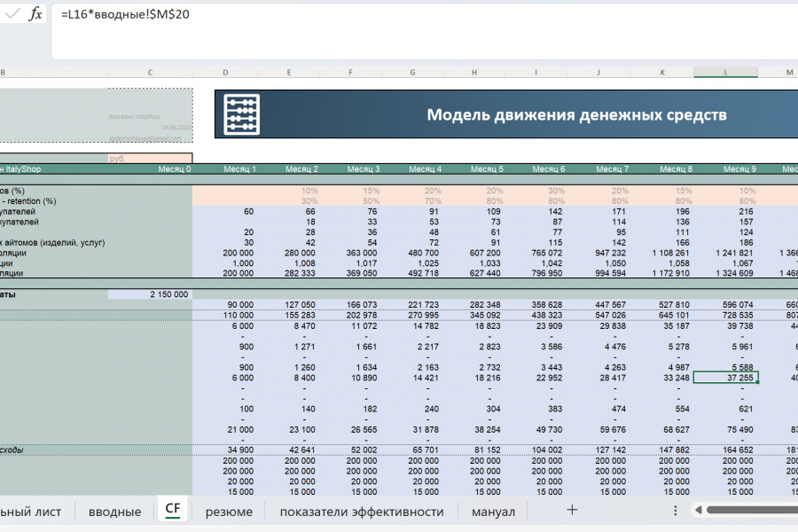
Task: Click the Месяц 9 header cell
Action: pyautogui.click(x=725, y=169)
